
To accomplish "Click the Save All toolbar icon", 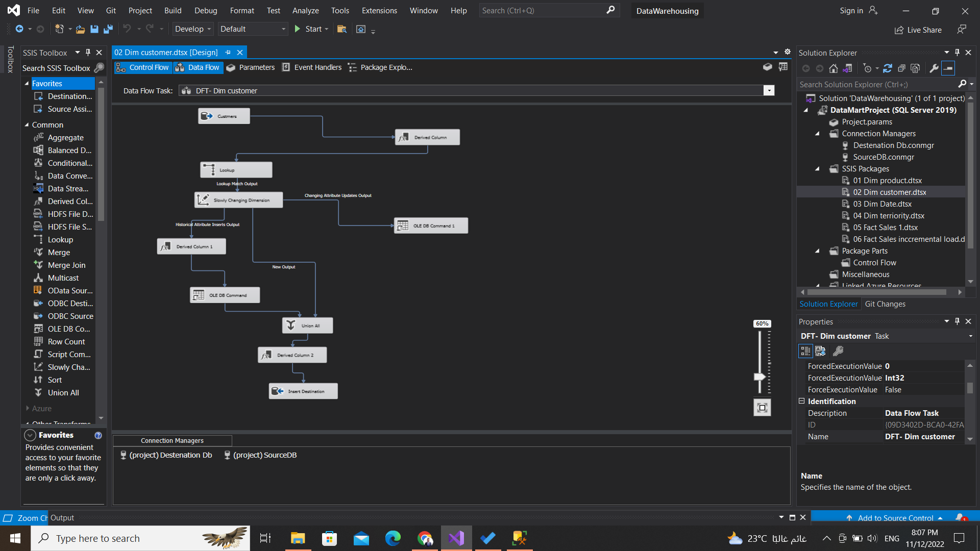I will [108, 29].
